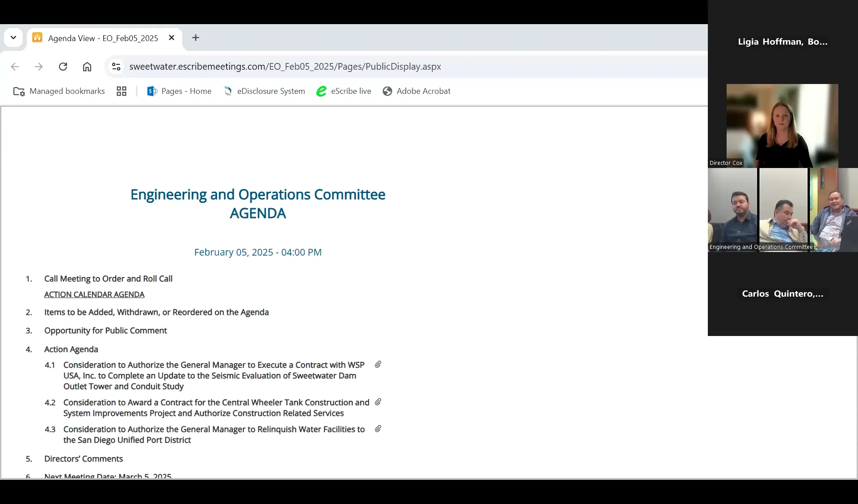Open the Central Wheeler Tank item attachment
858x504 pixels.
[x=378, y=402]
